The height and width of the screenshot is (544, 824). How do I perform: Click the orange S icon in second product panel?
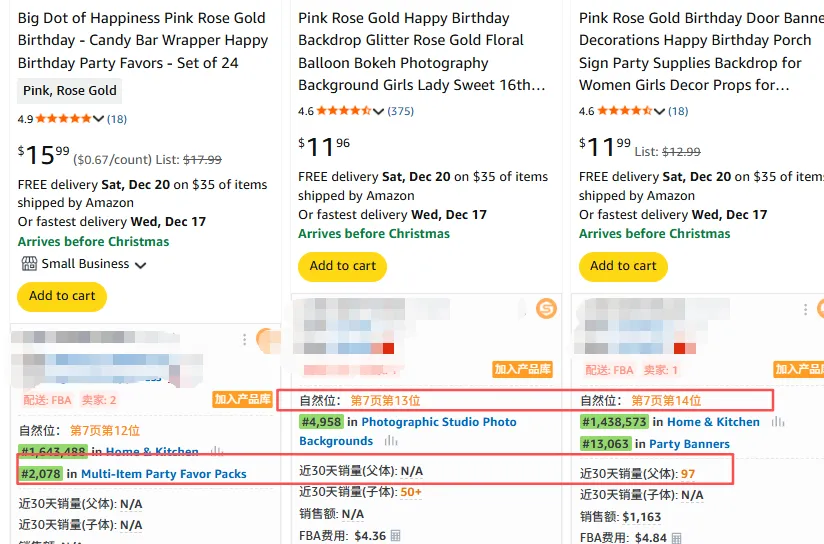pyautogui.click(x=546, y=309)
